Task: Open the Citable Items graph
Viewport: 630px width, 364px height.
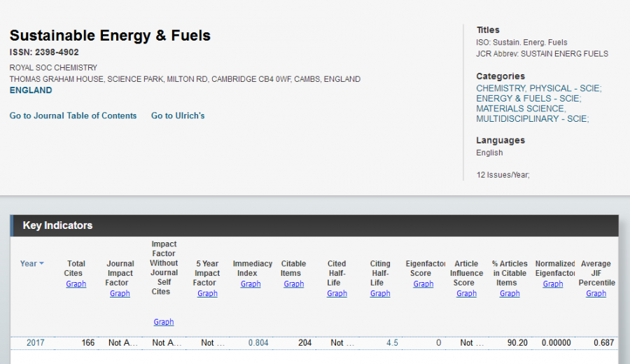Action: (294, 284)
